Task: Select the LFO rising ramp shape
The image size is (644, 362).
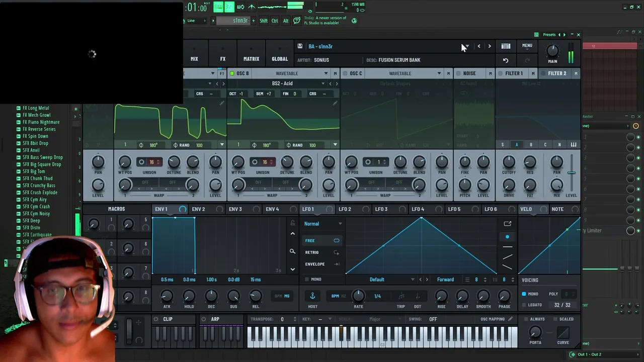Action: click(x=507, y=257)
